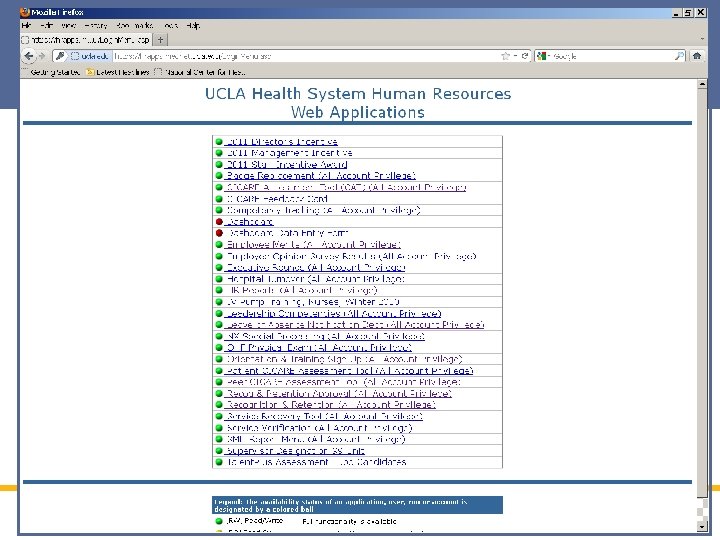This screenshot has width=720, height=540.
Task: Go back with the browser back arrow
Action: point(28,56)
